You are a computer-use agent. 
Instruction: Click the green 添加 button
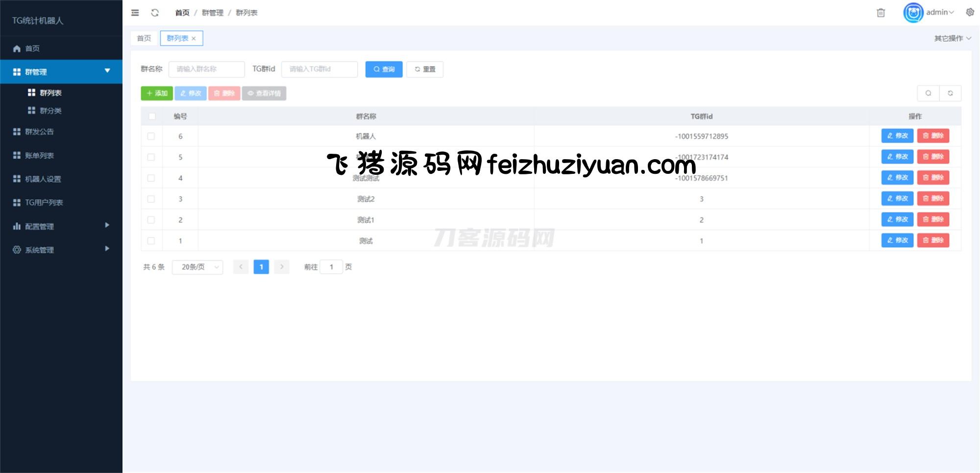click(x=157, y=93)
